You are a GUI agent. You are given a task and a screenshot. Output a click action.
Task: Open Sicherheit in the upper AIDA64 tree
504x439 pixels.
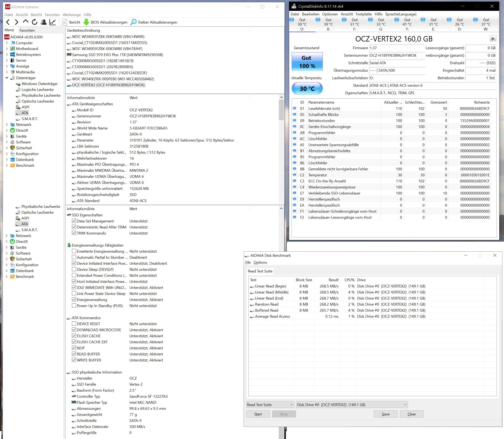[24, 148]
